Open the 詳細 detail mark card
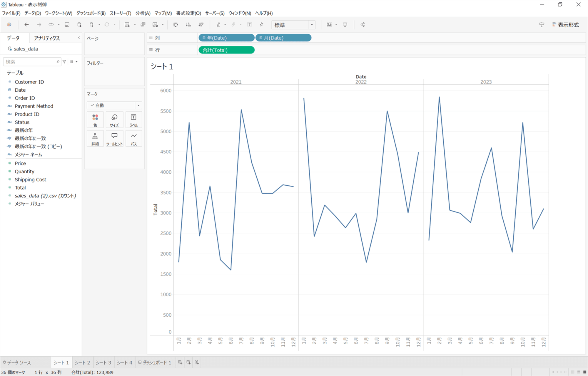This screenshot has height=376, width=588. tap(95, 139)
